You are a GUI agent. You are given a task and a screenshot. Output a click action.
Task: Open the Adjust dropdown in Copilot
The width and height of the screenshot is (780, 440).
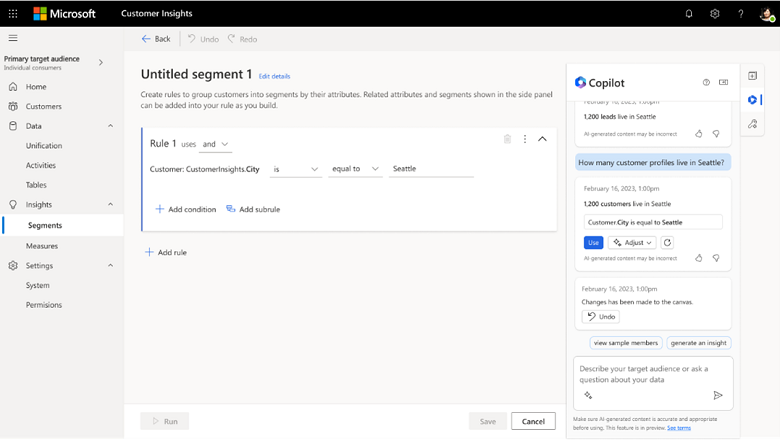[x=632, y=243]
